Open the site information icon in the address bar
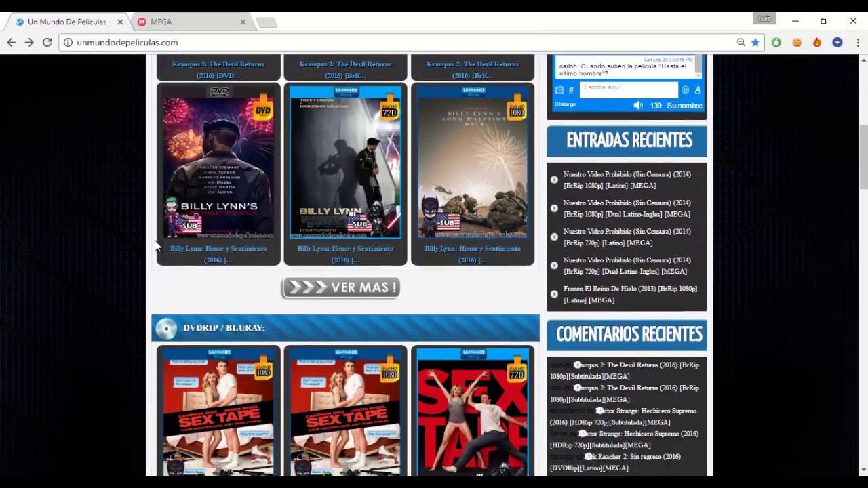This screenshot has height=488, width=868. 68,42
